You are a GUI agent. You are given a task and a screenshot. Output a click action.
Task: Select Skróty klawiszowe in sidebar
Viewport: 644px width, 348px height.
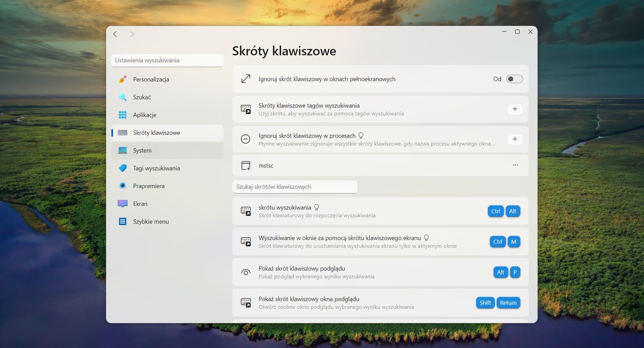click(x=167, y=133)
